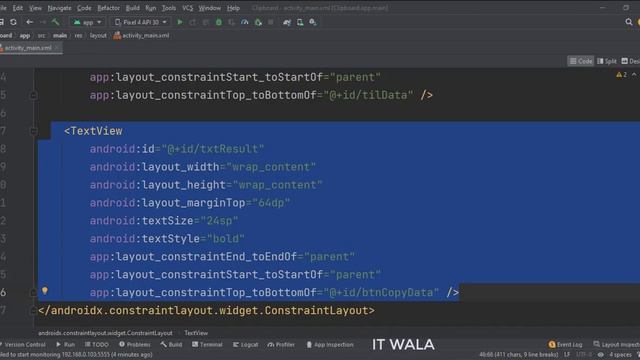Open the View menu
The width and height of the screenshot is (640, 360).
[35, 8]
